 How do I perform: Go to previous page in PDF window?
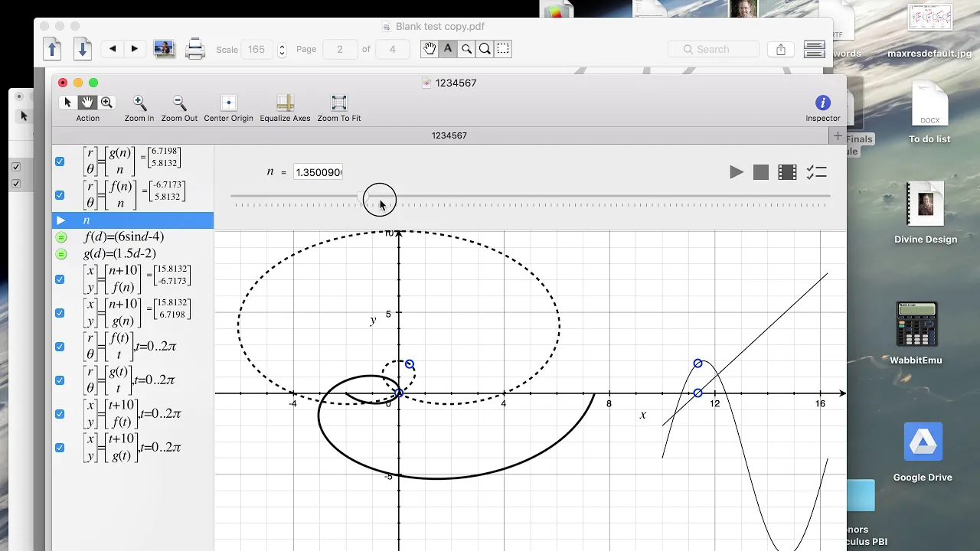pos(52,49)
